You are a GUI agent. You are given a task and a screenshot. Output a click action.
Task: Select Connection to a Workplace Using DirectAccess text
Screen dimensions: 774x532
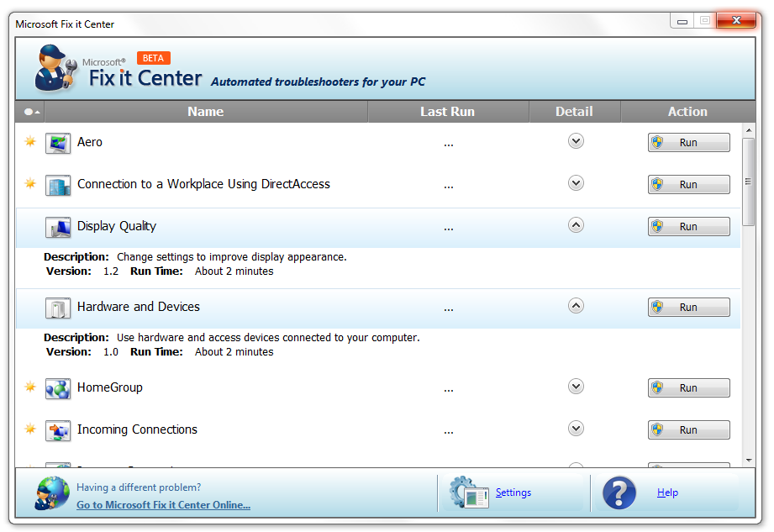point(203,184)
